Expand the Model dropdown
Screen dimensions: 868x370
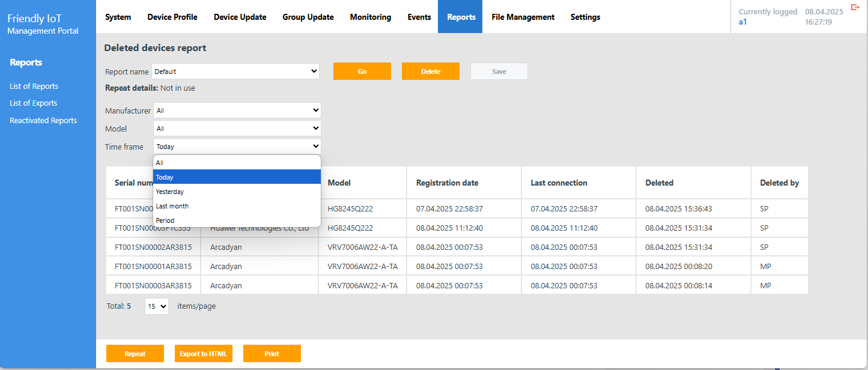[237, 129]
